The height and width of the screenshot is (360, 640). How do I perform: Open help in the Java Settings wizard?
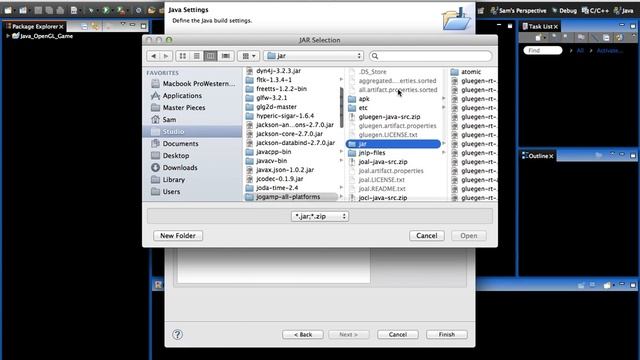(177, 335)
